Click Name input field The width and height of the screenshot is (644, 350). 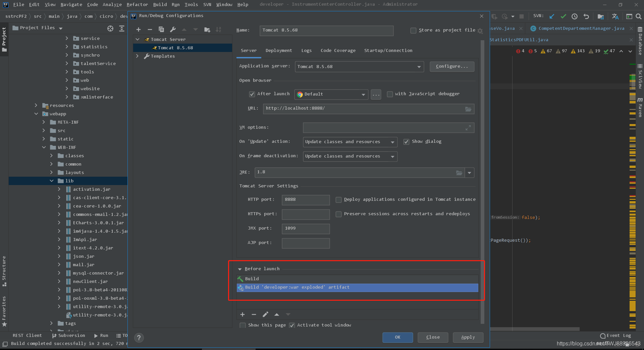coord(326,31)
